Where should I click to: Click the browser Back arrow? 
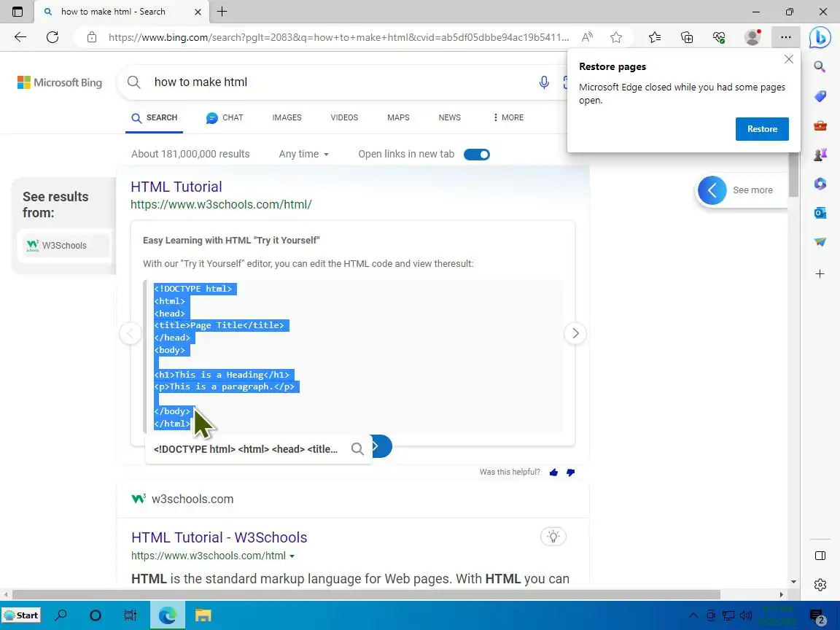tap(20, 37)
